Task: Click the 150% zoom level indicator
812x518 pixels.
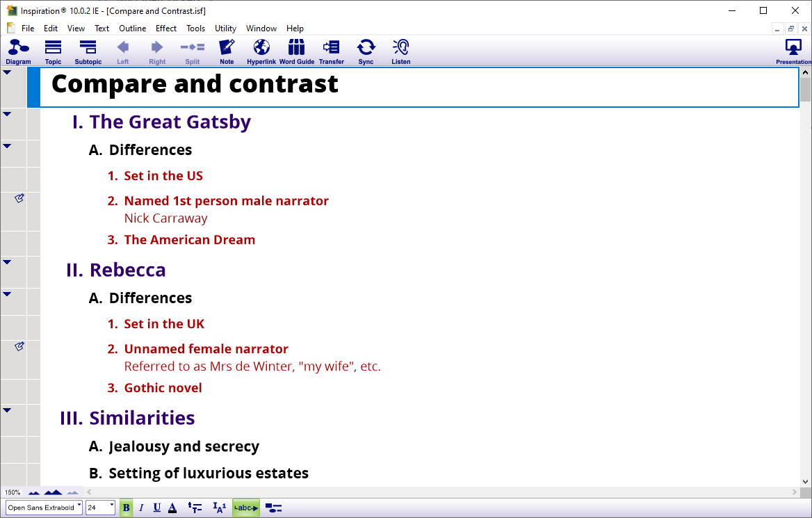Action: [x=13, y=492]
